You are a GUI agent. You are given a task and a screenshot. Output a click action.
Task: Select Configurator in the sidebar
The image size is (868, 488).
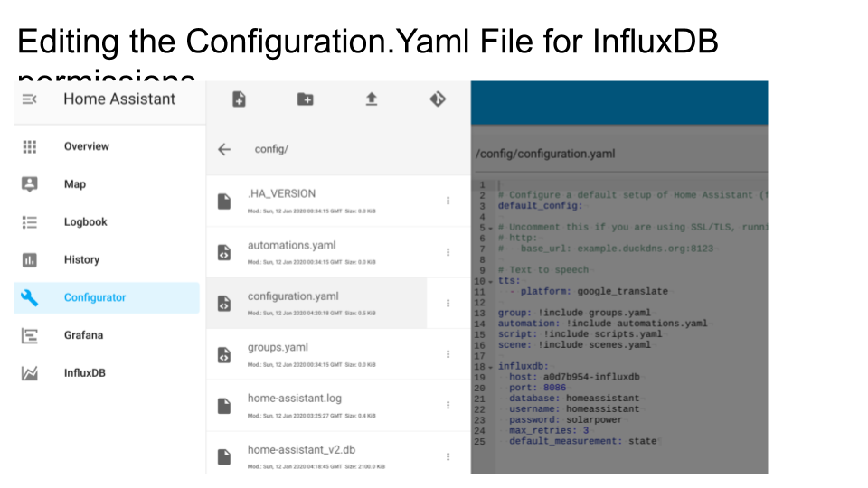click(95, 297)
